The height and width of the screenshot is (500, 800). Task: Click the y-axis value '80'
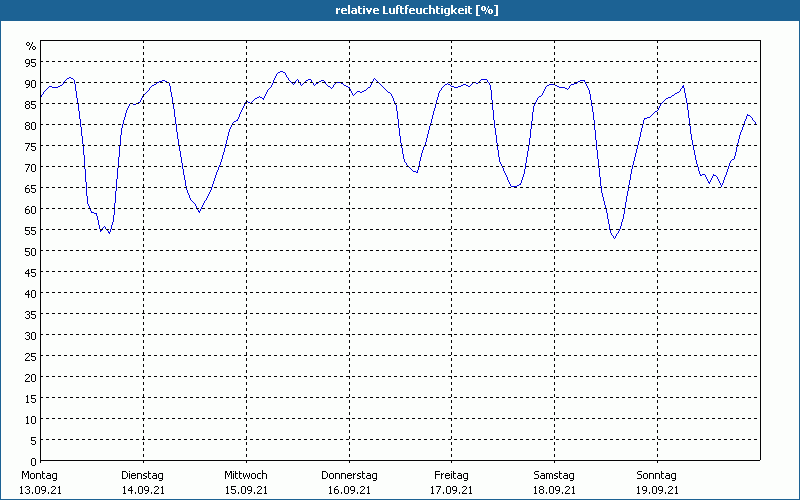pyautogui.click(x=31, y=125)
